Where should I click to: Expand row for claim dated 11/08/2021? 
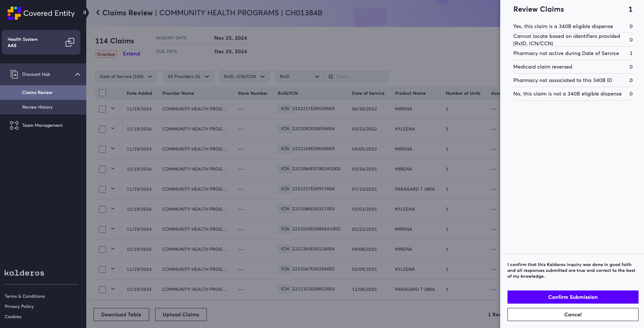point(113,289)
